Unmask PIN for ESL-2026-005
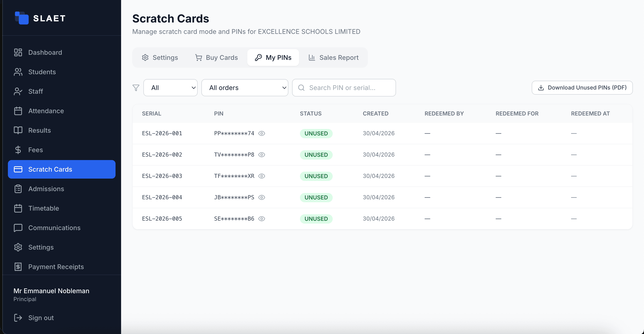Viewport: 644px width, 334px height. [x=262, y=219]
